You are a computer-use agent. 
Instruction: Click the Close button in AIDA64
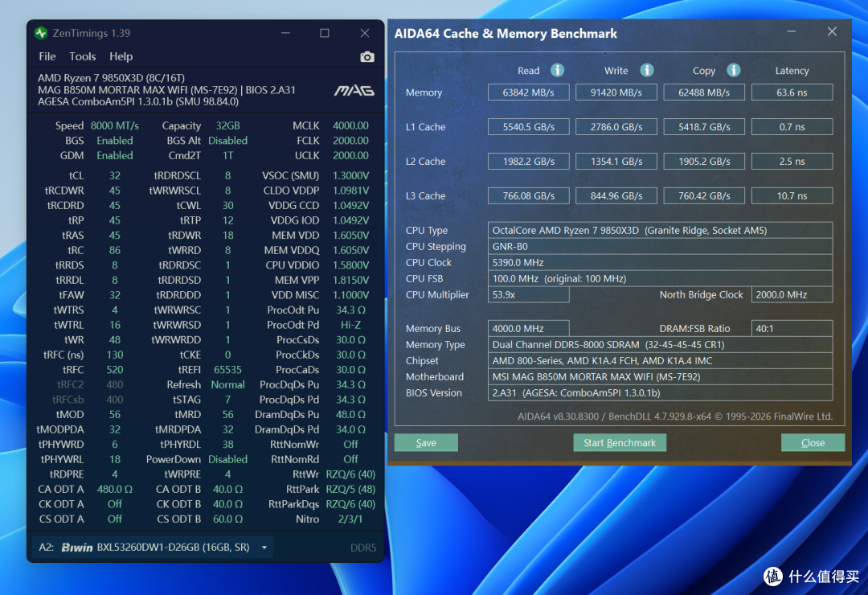coord(813,443)
